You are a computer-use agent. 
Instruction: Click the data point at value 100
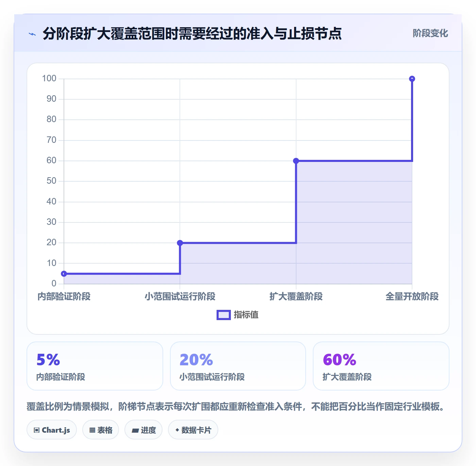(412, 79)
